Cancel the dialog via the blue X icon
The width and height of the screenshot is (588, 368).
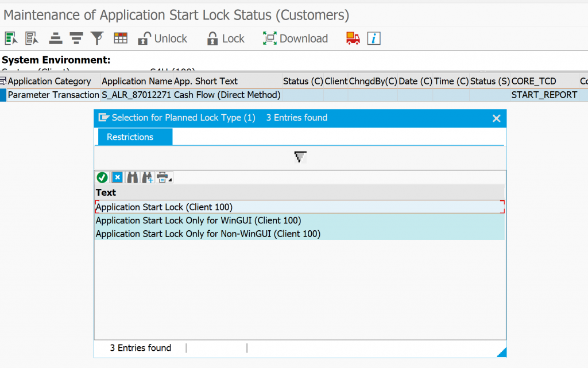(117, 177)
